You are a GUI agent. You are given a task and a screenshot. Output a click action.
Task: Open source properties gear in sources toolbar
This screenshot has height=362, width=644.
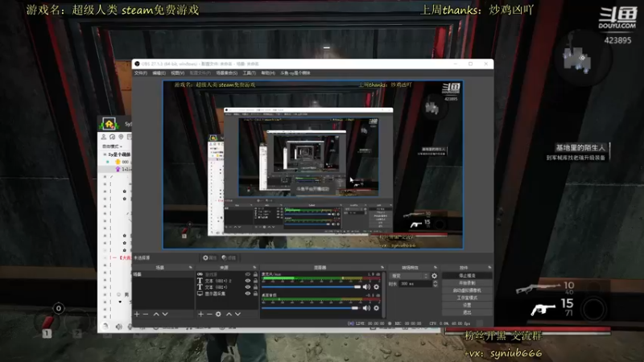218,314
